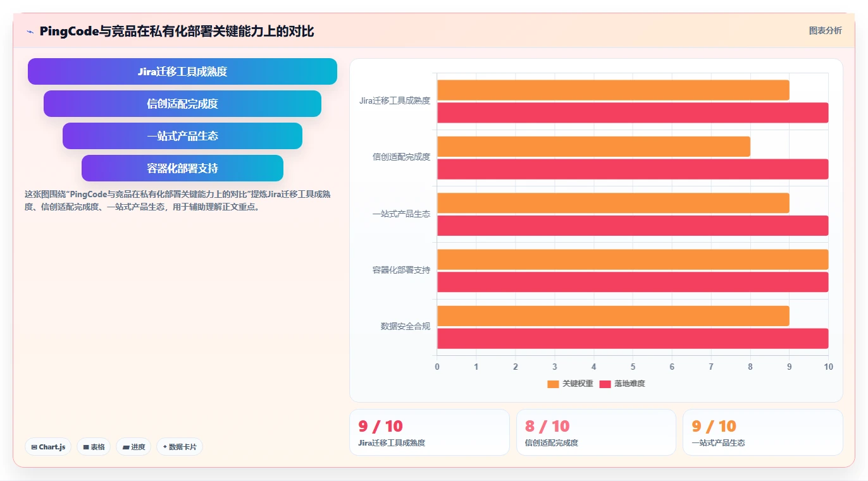Screen dimensions: 868x481
Task: Select the 一站式产品生态 funnel bar
Action: 182,136
